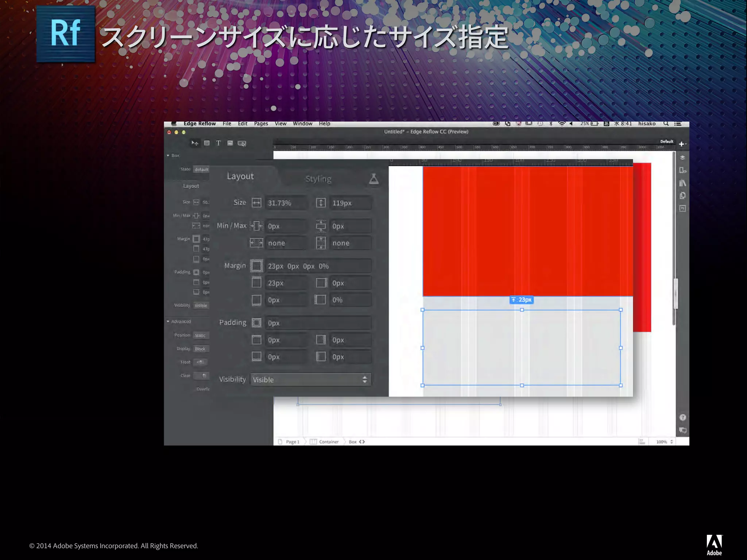747x560 pixels.
Task: Open the device preview icon
Action: [x=682, y=170]
